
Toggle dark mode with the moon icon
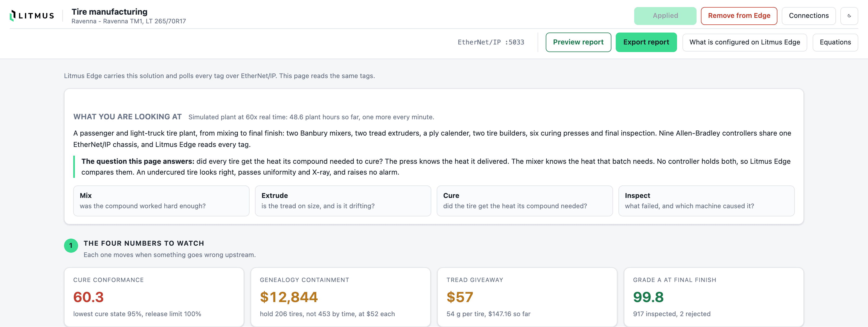[849, 16]
